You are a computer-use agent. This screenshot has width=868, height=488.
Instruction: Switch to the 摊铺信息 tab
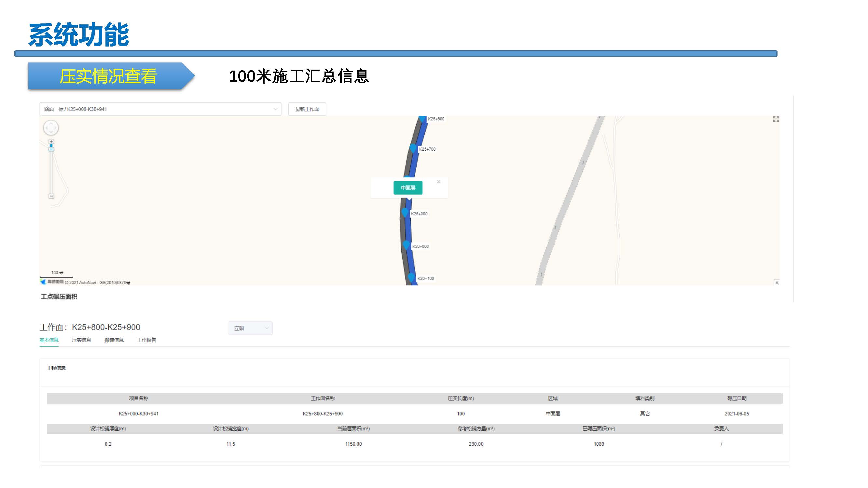pos(114,340)
